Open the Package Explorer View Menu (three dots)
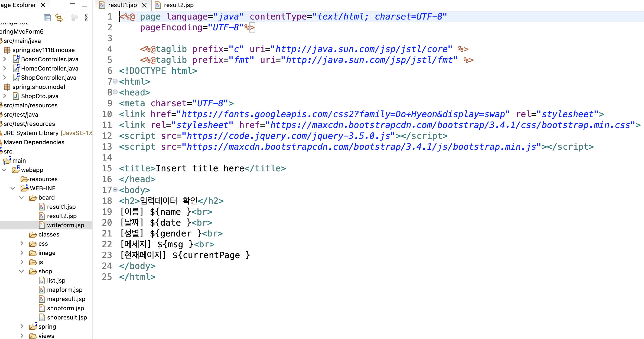The height and width of the screenshot is (339, 644). coord(86,18)
